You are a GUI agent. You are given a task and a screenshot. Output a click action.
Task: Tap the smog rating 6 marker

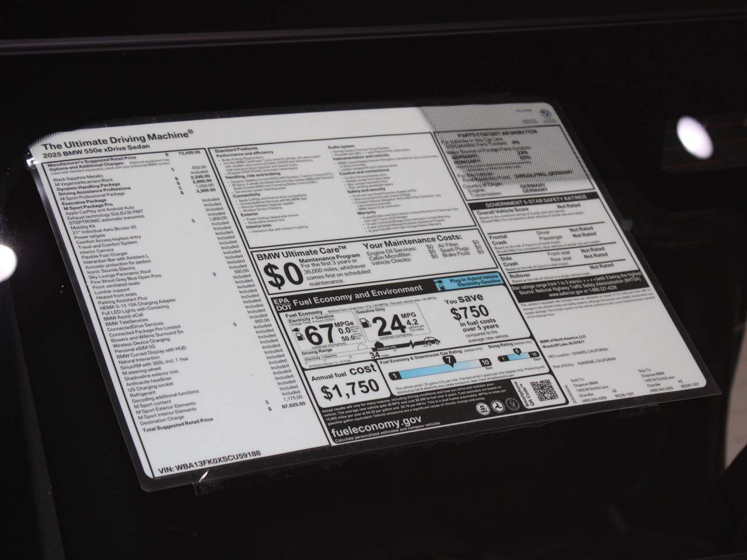[517, 352]
